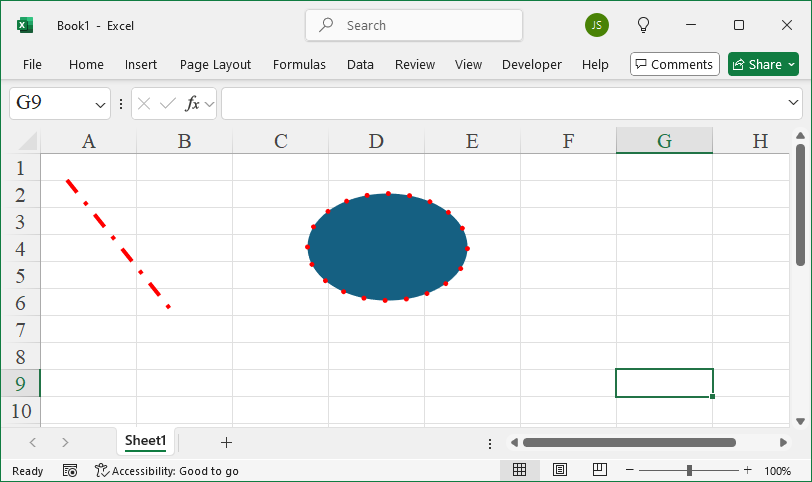Select row 9 header
812x482 pixels.
click(20, 383)
